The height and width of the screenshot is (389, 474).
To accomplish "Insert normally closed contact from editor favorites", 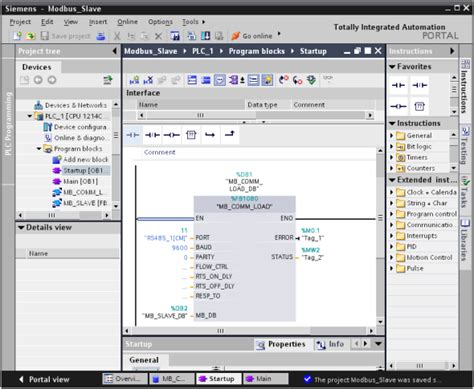I will point(152,135).
